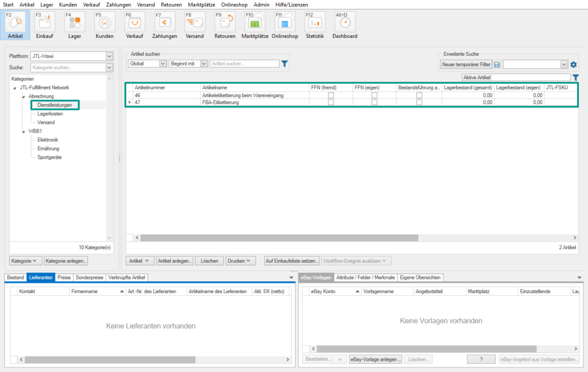588x372 pixels.
Task: Open the Dashboard icon
Action: tap(345, 23)
